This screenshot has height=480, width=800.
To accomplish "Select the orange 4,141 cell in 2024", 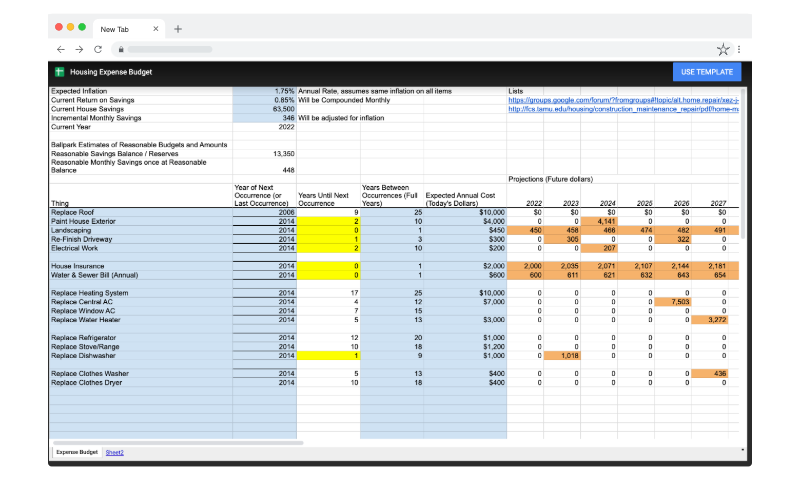I will pyautogui.click(x=599, y=221).
